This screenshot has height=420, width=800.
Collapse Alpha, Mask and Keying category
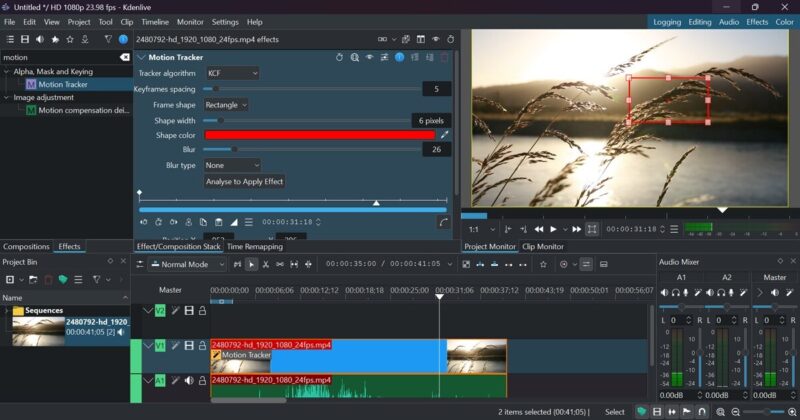(7, 71)
